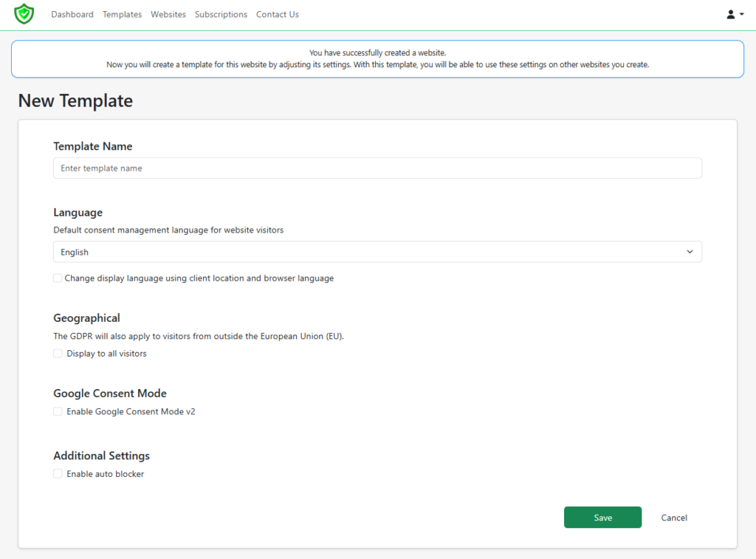Enable Google Consent Mode v2 checkbox
This screenshot has height=559, width=756.
(x=58, y=411)
